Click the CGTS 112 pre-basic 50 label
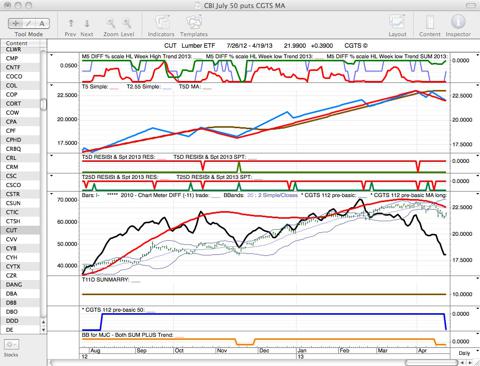This screenshot has width=480, height=366. [113, 310]
